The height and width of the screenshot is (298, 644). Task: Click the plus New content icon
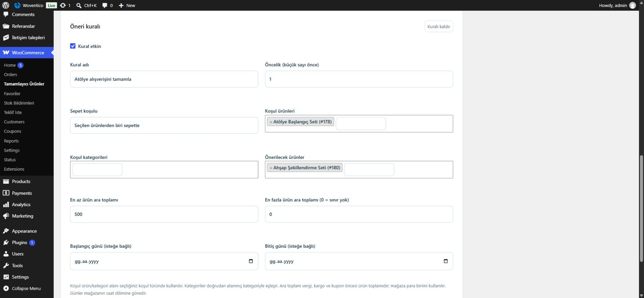tap(121, 6)
